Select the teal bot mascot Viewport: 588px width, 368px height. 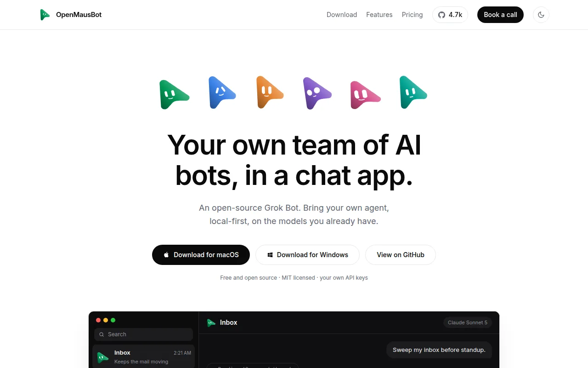pos(413,92)
